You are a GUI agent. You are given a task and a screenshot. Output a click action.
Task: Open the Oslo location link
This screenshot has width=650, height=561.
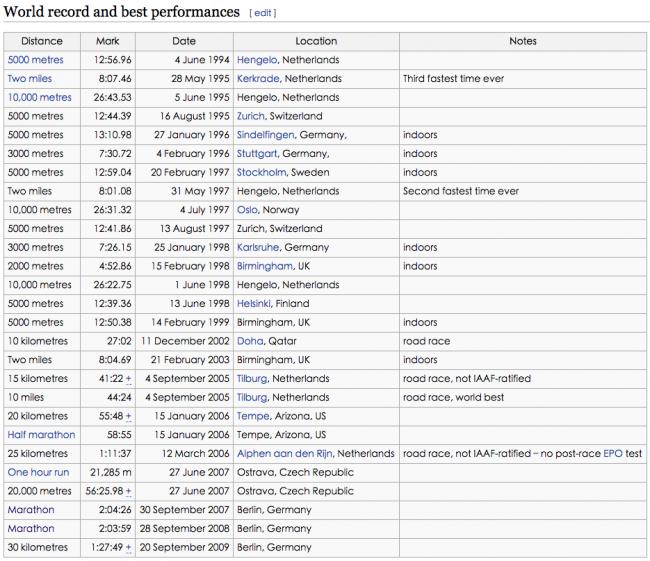click(x=247, y=210)
